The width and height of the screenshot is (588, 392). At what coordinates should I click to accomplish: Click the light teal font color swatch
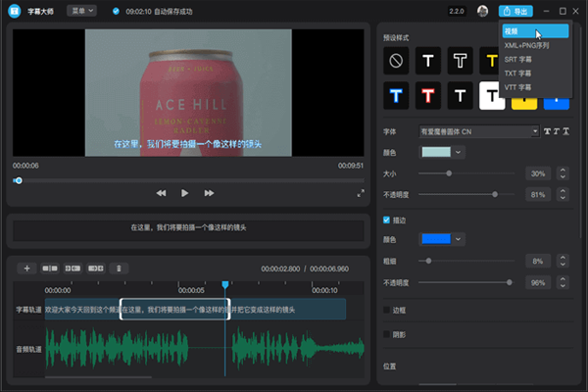tap(436, 152)
